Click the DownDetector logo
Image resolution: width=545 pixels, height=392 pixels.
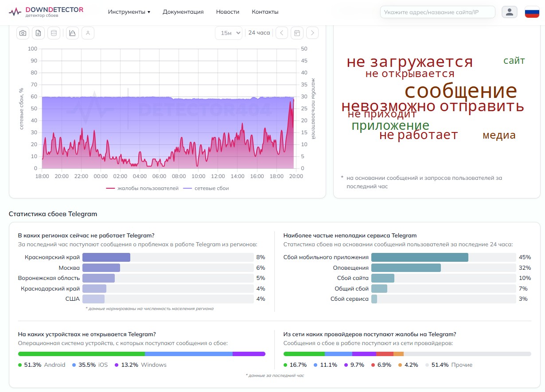point(46,12)
